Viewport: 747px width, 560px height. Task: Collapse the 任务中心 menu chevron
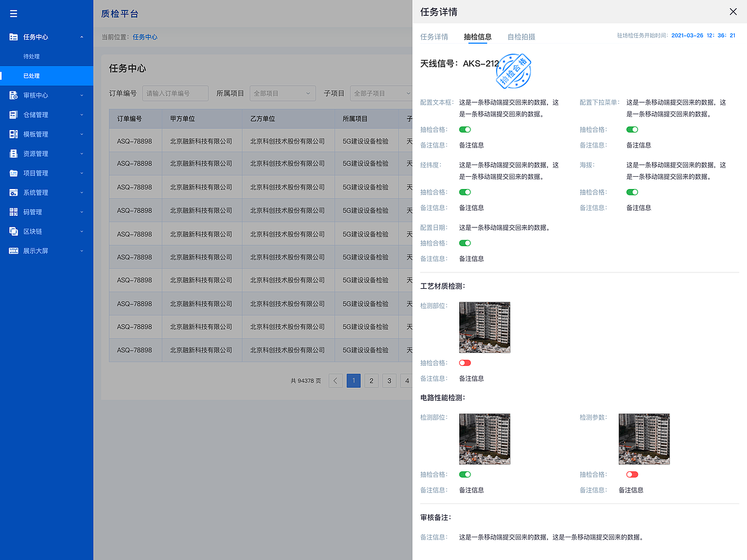pyautogui.click(x=82, y=37)
